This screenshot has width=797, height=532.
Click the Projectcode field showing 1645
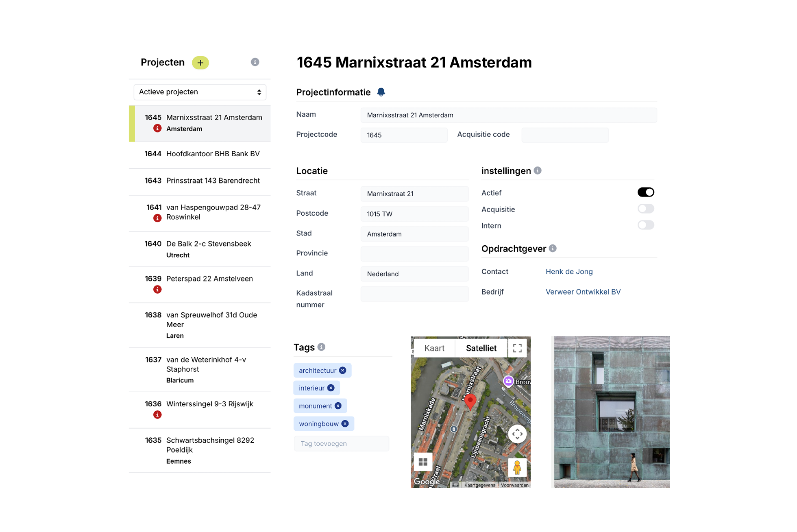click(x=404, y=135)
